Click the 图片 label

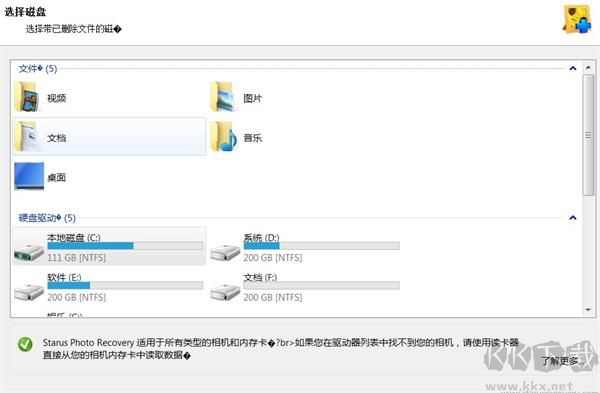tap(253, 98)
